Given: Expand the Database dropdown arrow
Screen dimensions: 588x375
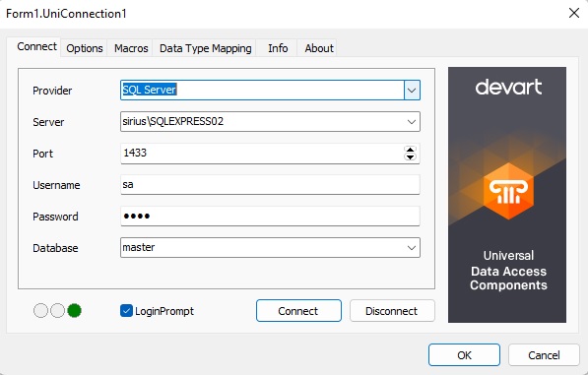Looking at the screenshot, I should pyautogui.click(x=412, y=248).
